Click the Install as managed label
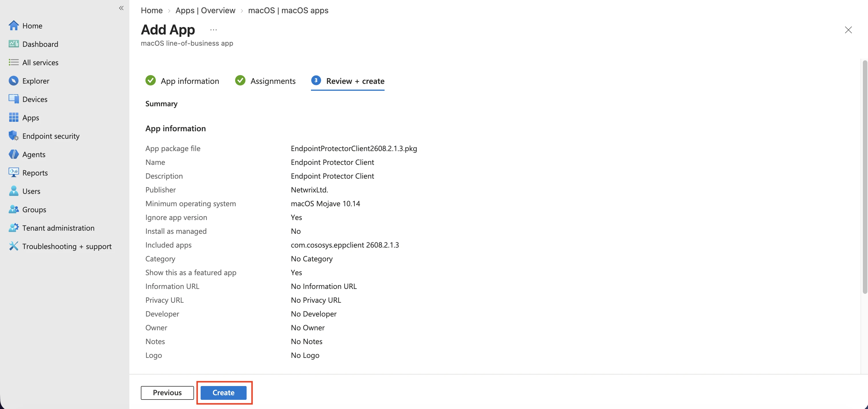 (x=176, y=231)
